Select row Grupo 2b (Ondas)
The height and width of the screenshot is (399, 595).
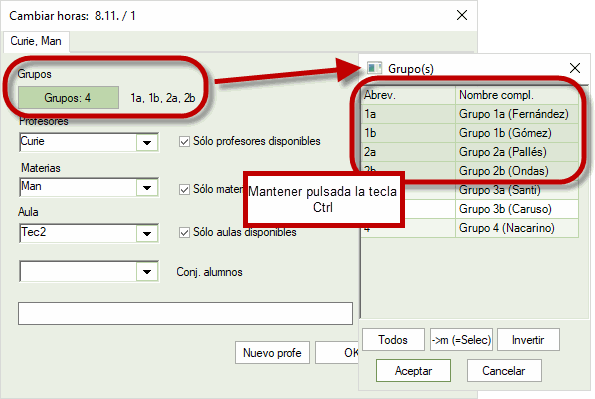click(470, 171)
